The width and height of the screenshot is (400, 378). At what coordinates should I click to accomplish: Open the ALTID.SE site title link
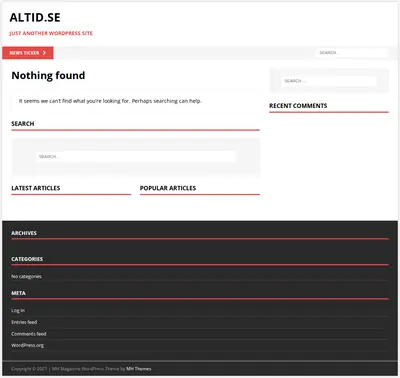(35, 18)
